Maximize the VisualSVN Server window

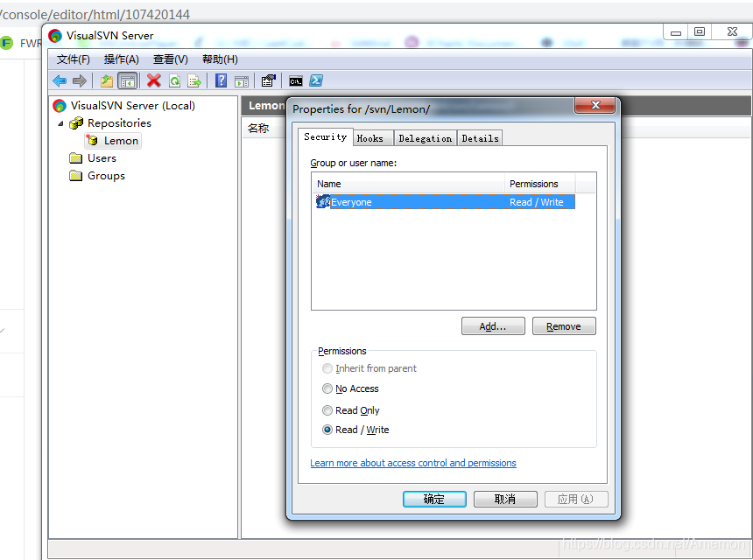tap(700, 31)
